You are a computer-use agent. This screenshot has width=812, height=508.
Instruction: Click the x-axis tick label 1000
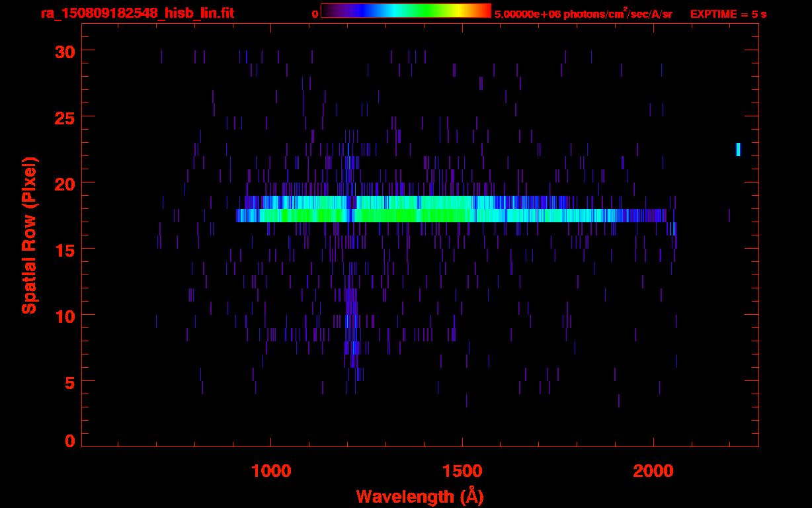click(270, 470)
